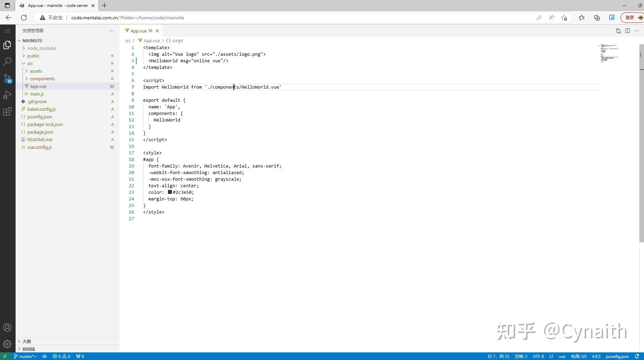644x360 pixels.
Task: Open babel.config.js file
Action: (x=68, y=109)
